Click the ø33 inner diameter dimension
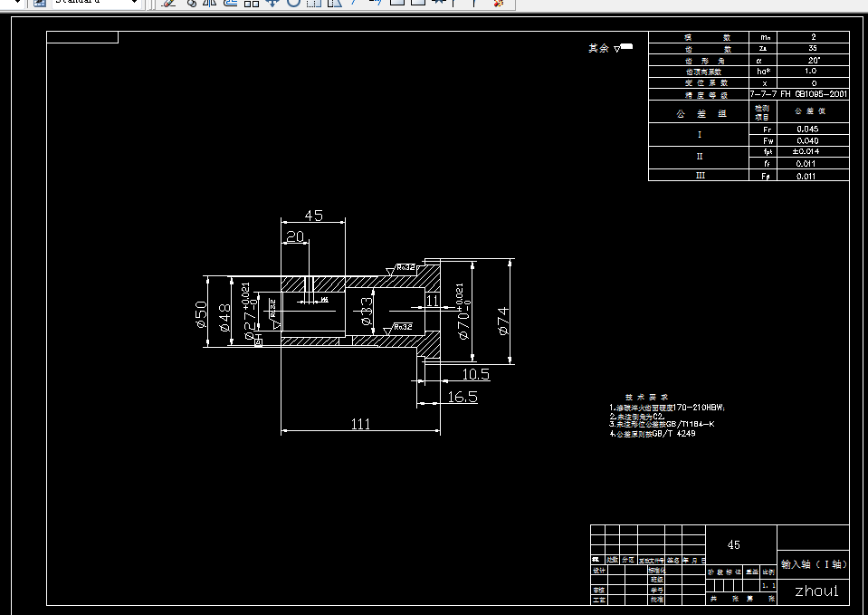868x615 pixels. point(366,311)
